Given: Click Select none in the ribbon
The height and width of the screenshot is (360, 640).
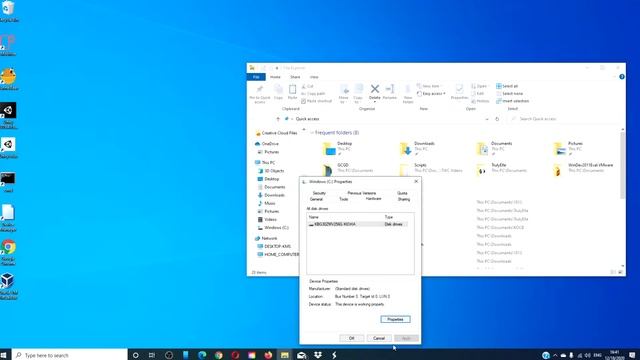Looking at the screenshot, I should click(x=509, y=93).
